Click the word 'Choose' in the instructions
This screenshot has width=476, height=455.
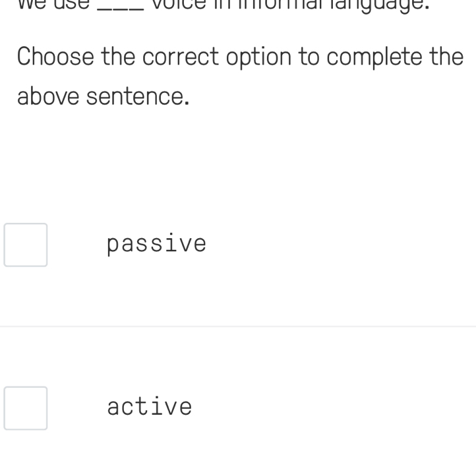(x=55, y=57)
